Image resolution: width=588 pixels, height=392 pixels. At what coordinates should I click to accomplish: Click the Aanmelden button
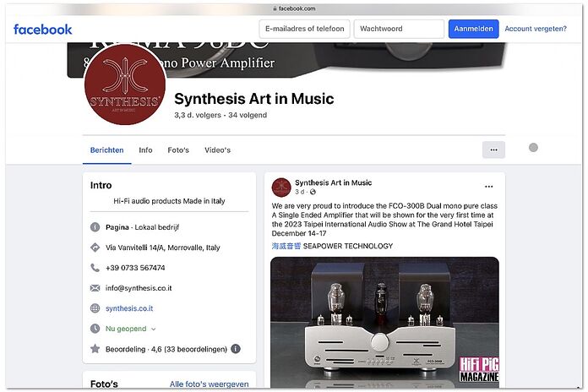tap(473, 29)
